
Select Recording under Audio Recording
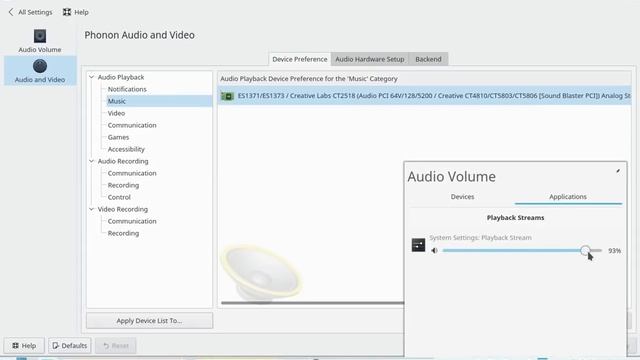123,185
